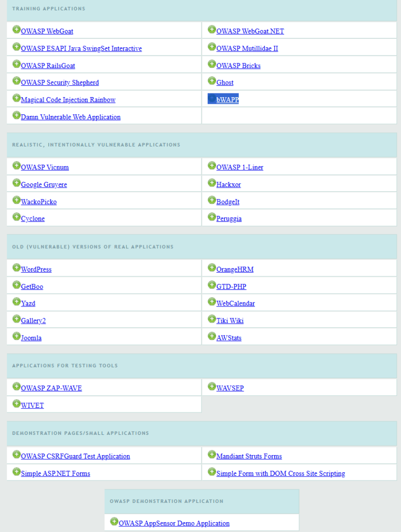The width and height of the screenshot is (401, 532).
Task: Expand the OWASP Security Shepherd entry
Action: (17, 81)
